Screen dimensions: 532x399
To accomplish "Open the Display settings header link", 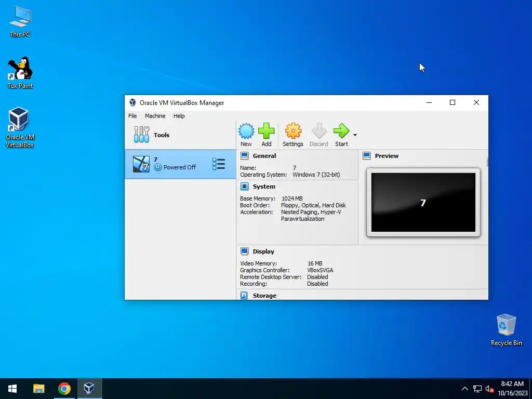I will (263, 251).
